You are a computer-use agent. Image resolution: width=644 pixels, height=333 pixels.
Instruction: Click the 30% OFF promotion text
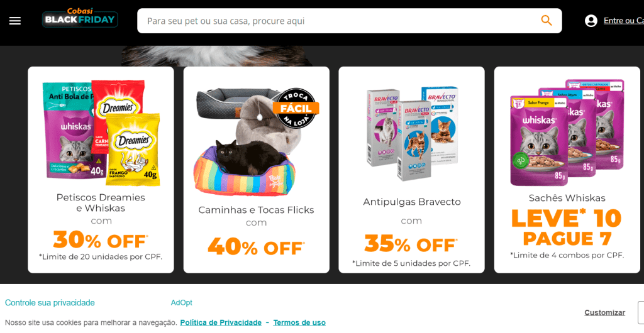(x=101, y=239)
